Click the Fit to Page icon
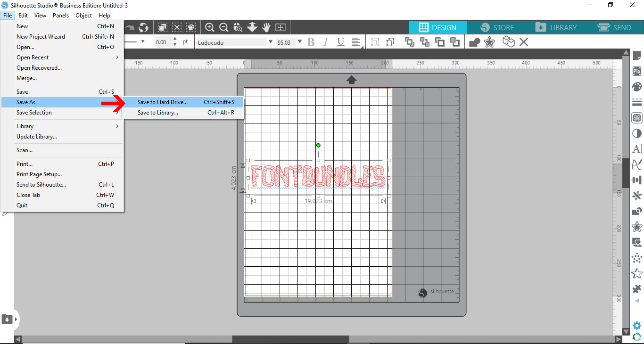This screenshot has width=644, height=344. (281, 27)
